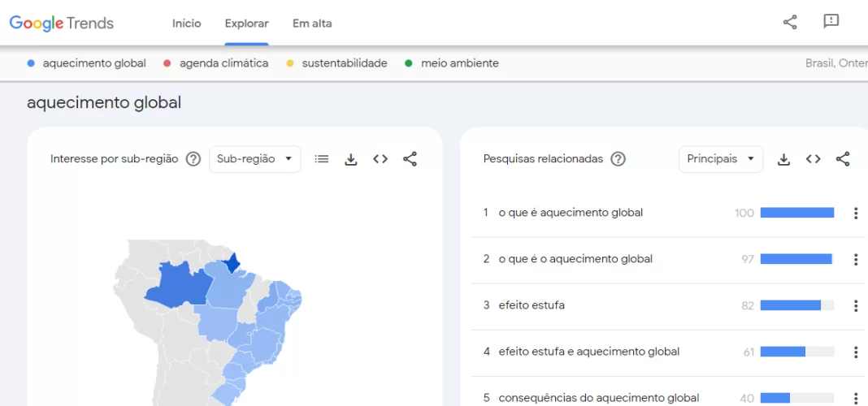Open query 'o que é o aquecimento global'
The width and height of the screenshot is (868, 406).
coord(575,259)
